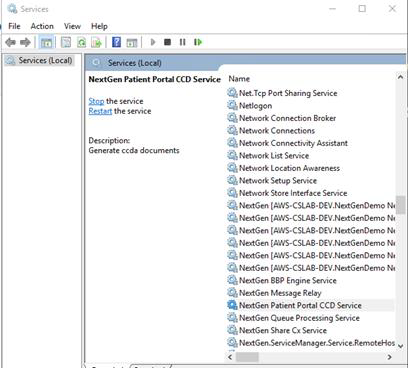Click the Export List toolbar icon
408x372 pixels.
97,42
